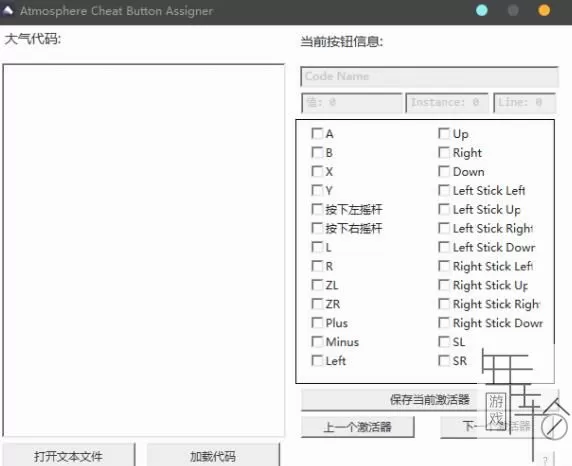This screenshot has width=572, height=466.
Task: Tick the L shoulder button checkbox
Action: (317, 247)
